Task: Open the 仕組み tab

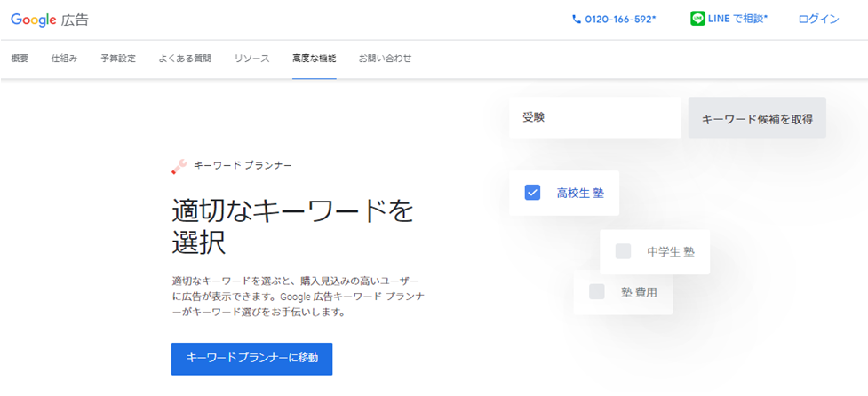Action: [64, 58]
